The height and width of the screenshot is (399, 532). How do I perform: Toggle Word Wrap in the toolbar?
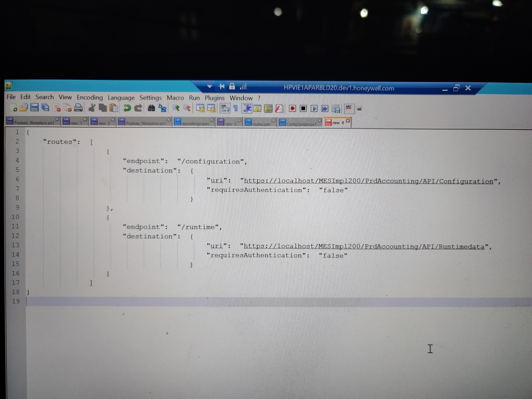point(225,109)
